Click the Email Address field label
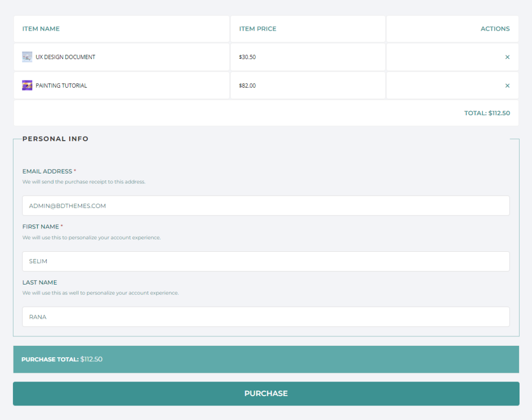Screen dimensions: 532x420 click(x=47, y=171)
